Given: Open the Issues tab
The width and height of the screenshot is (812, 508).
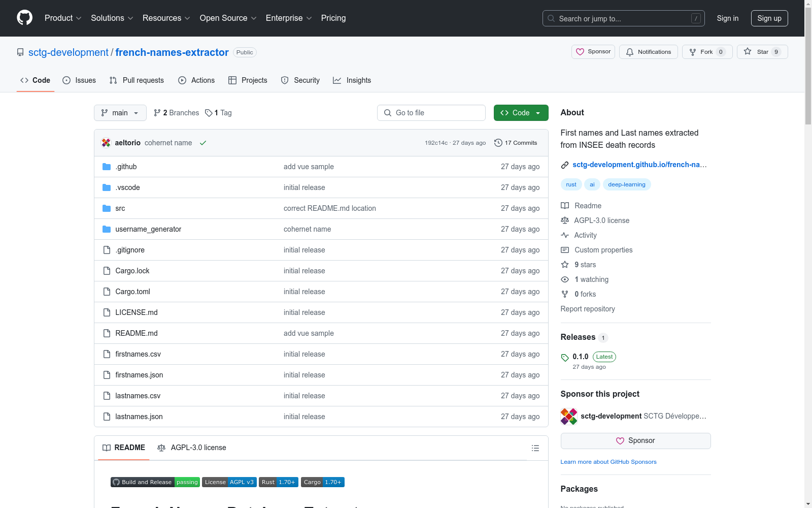Looking at the screenshot, I should click(79, 80).
